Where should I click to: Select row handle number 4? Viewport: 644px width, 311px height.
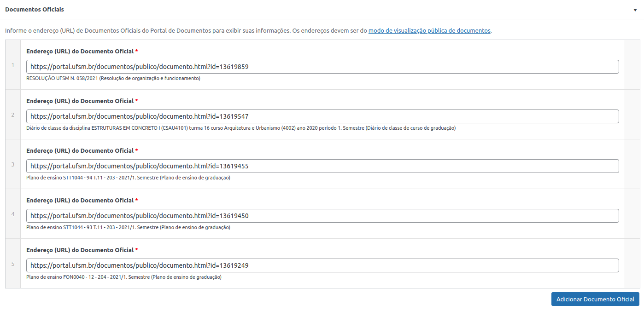pyautogui.click(x=13, y=214)
